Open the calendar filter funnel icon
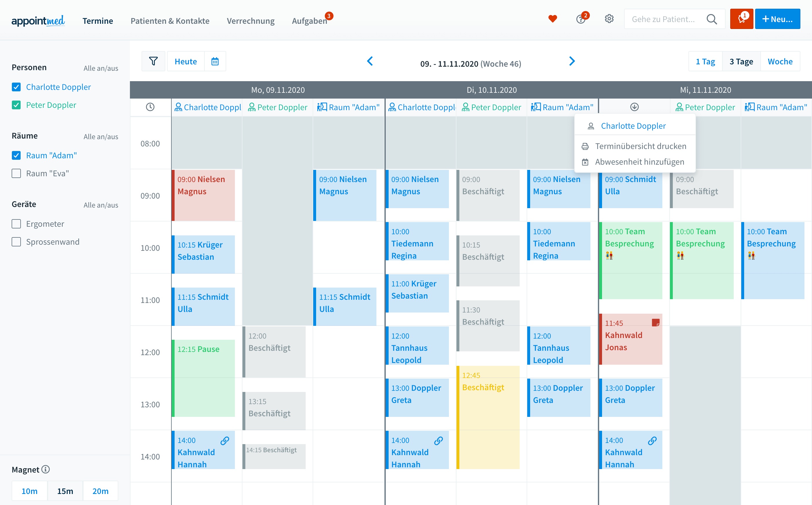Image resolution: width=812 pixels, height=505 pixels. click(x=153, y=61)
